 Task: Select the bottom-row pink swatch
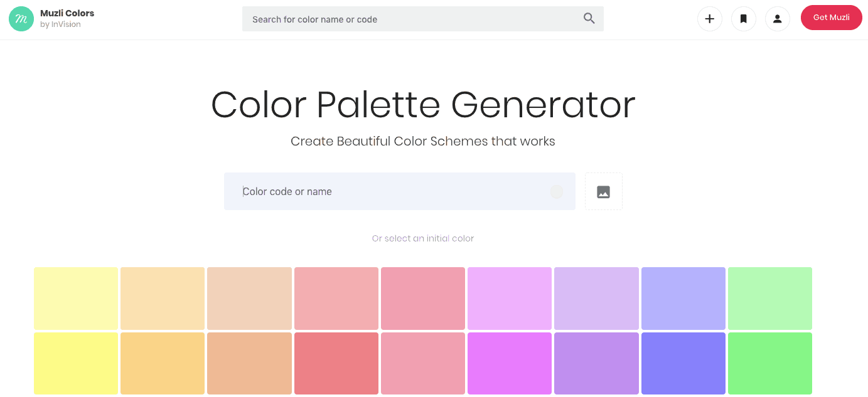pos(423,364)
